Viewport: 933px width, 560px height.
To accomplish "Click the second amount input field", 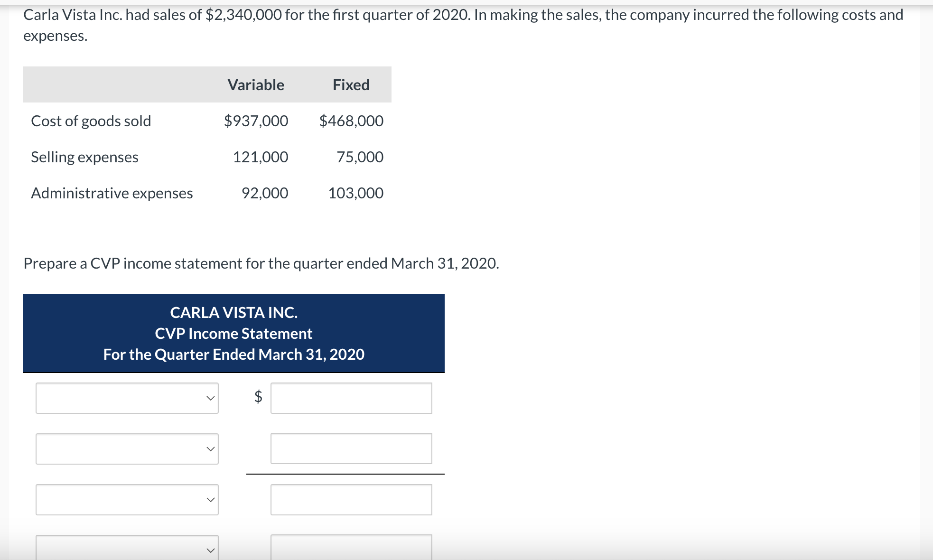I will 351,448.
